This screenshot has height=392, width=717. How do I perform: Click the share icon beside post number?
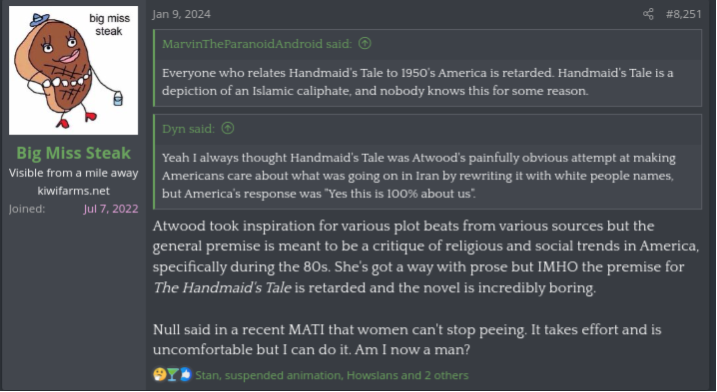tap(648, 14)
